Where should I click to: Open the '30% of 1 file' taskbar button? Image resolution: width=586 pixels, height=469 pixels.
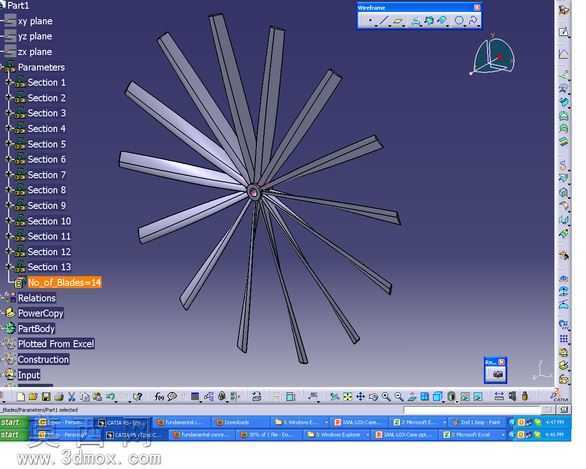pyautogui.click(x=269, y=435)
